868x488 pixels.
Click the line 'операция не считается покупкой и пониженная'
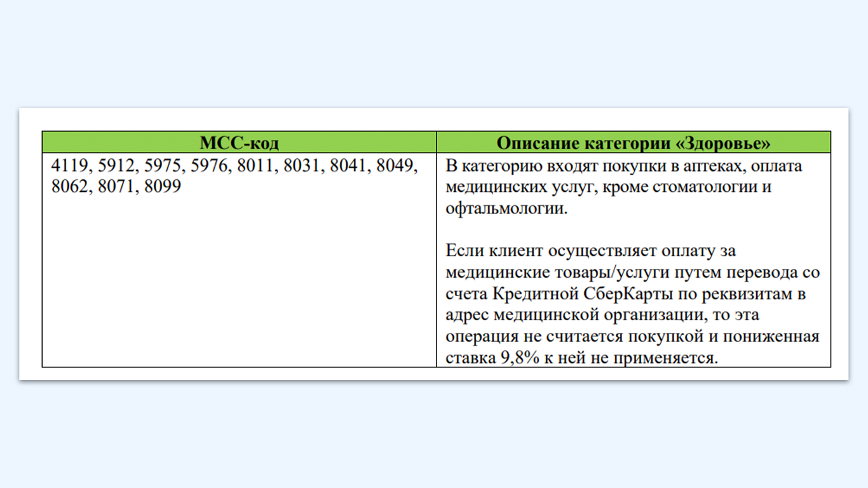click(632, 336)
